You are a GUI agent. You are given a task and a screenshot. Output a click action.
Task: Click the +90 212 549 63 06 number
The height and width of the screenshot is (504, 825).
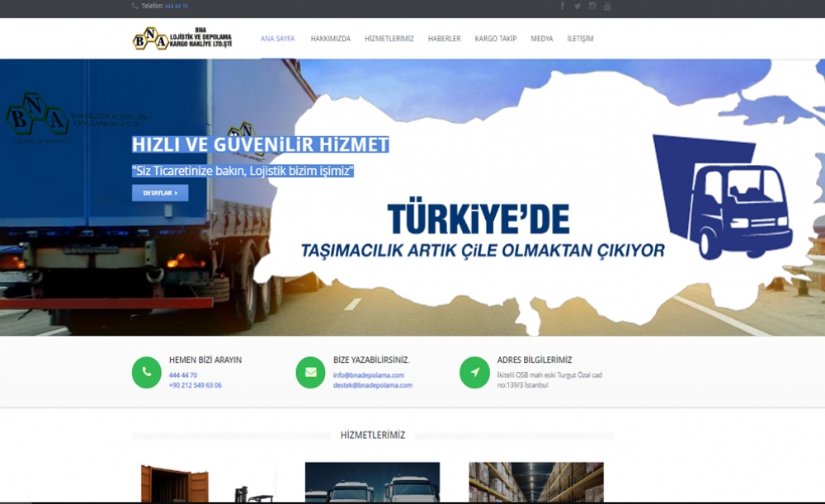[195, 385]
